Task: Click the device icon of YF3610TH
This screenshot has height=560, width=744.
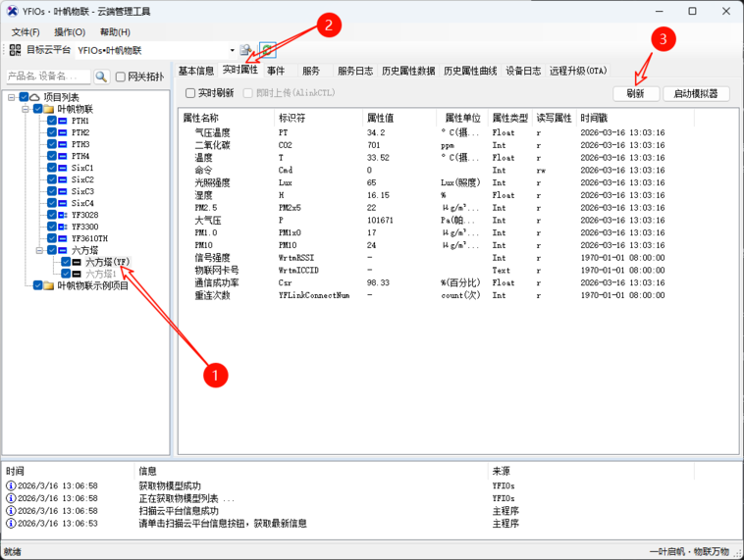Action: pos(62,238)
